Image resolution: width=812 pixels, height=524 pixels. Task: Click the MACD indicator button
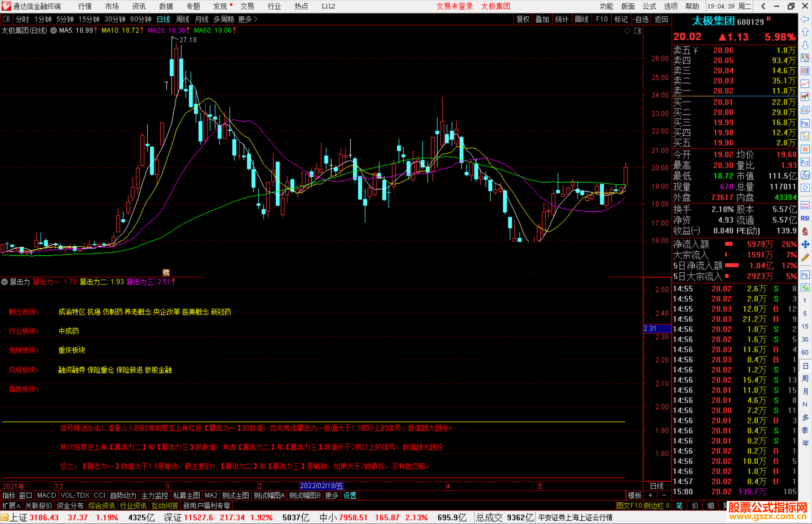(x=47, y=495)
